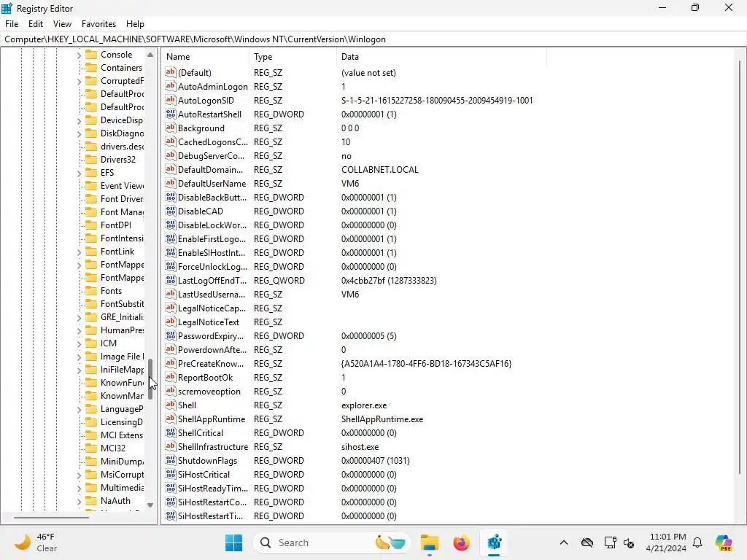Open the Help menu

[135, 24]
